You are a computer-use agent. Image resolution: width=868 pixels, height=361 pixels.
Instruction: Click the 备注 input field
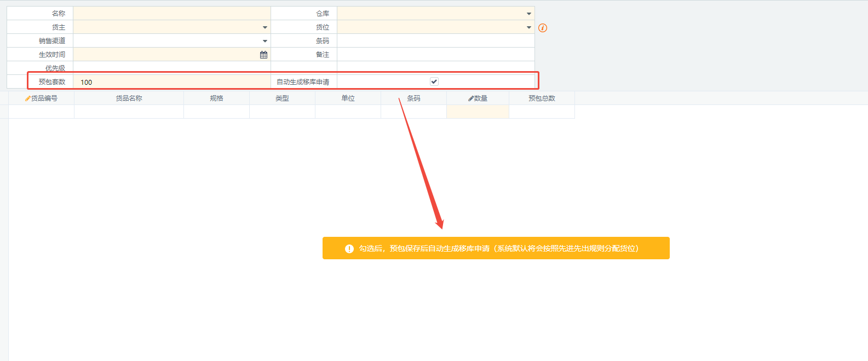pyautogui.click(x=435, y=55)
